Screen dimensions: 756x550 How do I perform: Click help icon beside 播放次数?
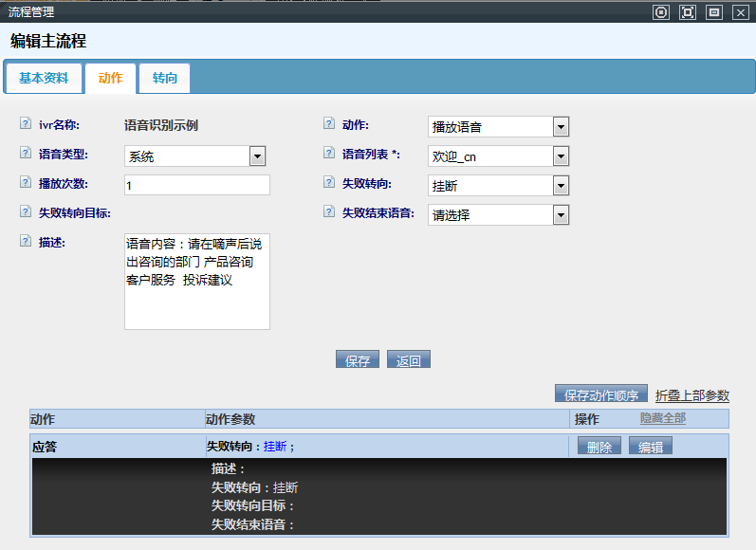coord(26,183)
